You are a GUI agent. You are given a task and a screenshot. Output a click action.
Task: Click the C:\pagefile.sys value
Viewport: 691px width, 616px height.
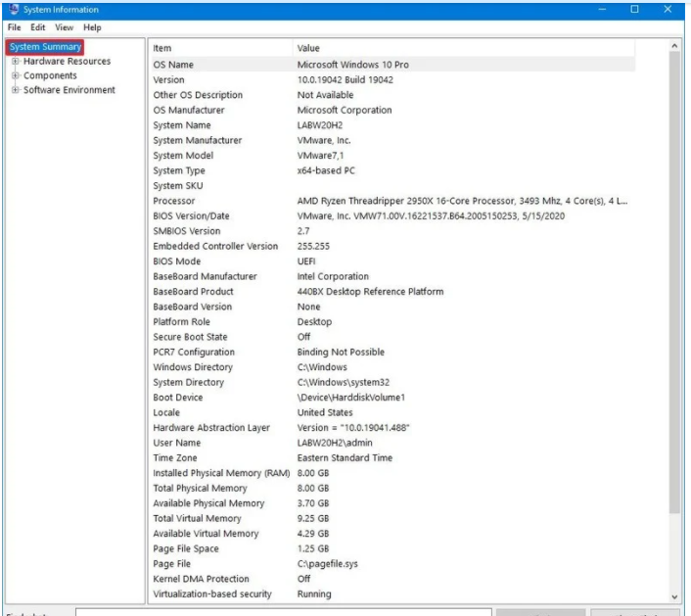coord(328,564)
